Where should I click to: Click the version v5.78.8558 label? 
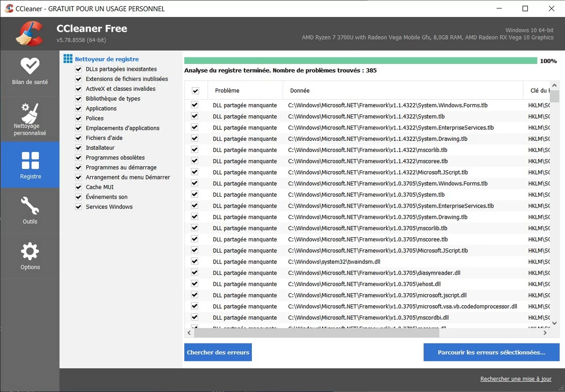[x=81, y=40]
